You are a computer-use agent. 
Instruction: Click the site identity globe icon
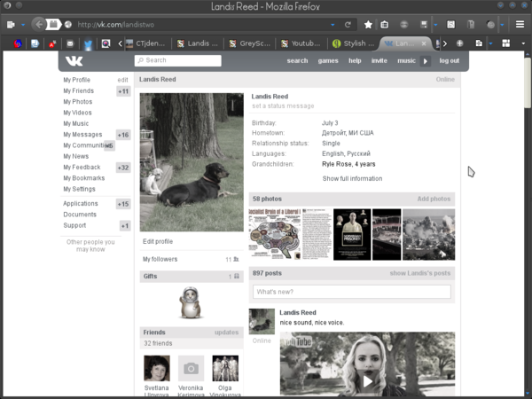[x=68, y=25]
